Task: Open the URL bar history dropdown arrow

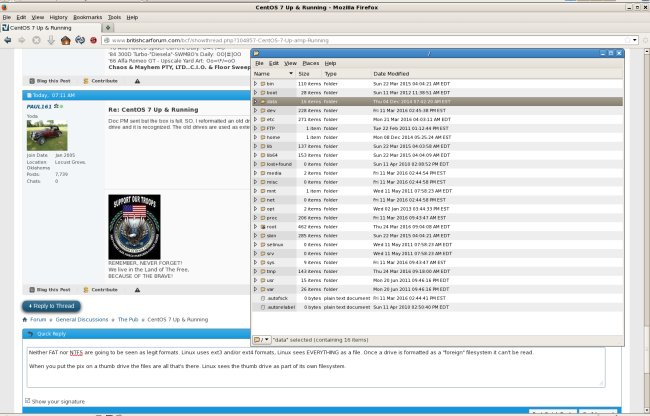Action: [x=634, y=40]
